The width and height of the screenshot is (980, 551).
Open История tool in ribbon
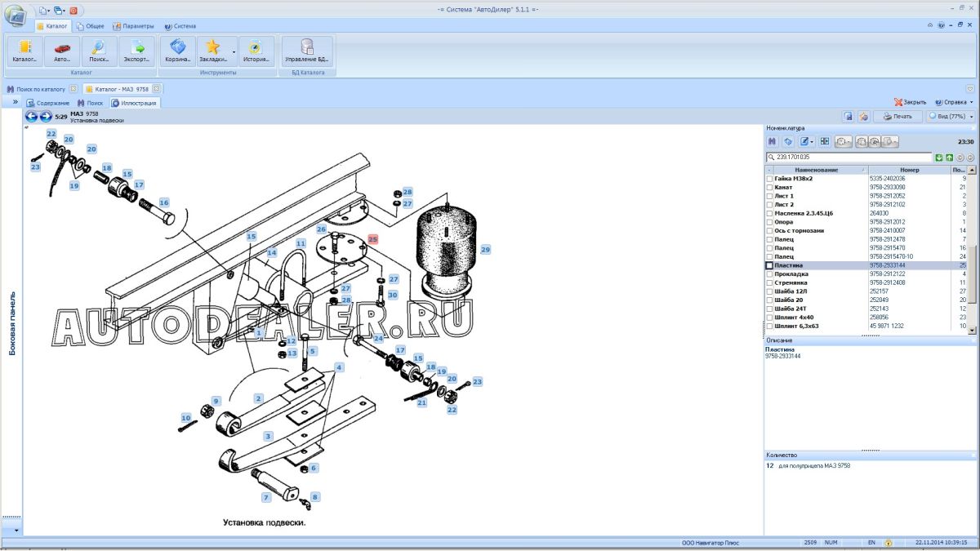tap(256, 51)
